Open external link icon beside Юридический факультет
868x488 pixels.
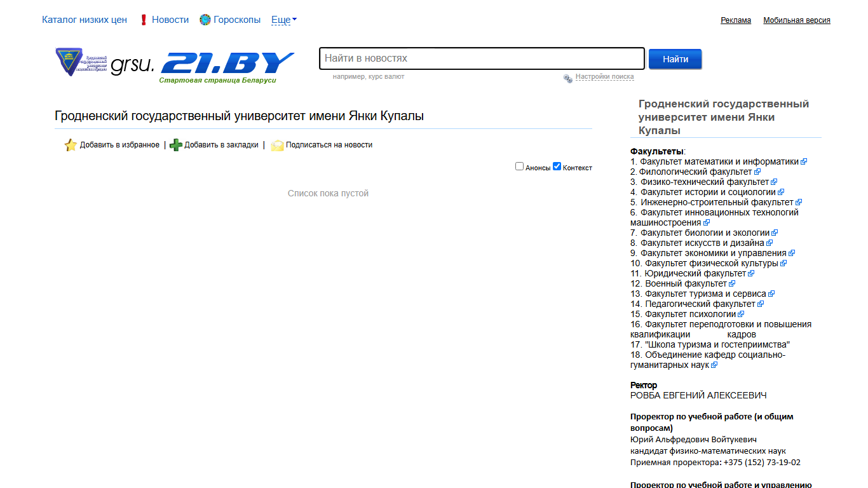[x=752, y=274]
